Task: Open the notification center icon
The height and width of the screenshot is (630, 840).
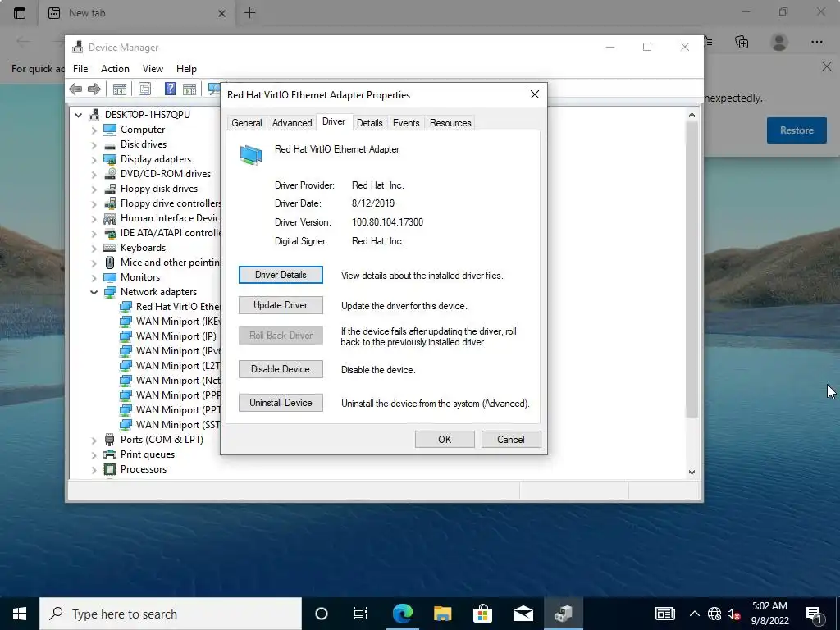Action: [x=815, y=614]
